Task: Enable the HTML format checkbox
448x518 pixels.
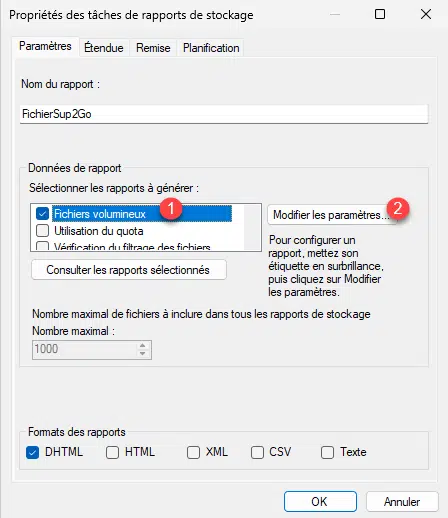Action: click(112, 452)
